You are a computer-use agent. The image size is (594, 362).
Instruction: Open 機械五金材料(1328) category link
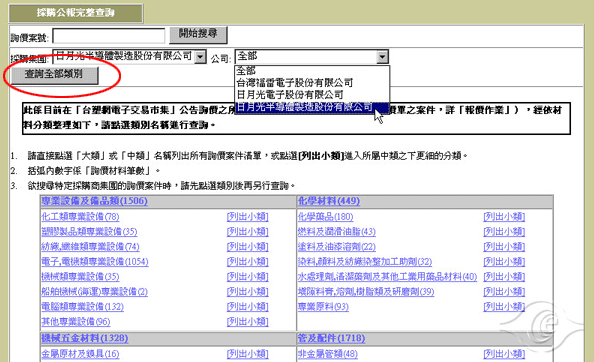(85, 338)
